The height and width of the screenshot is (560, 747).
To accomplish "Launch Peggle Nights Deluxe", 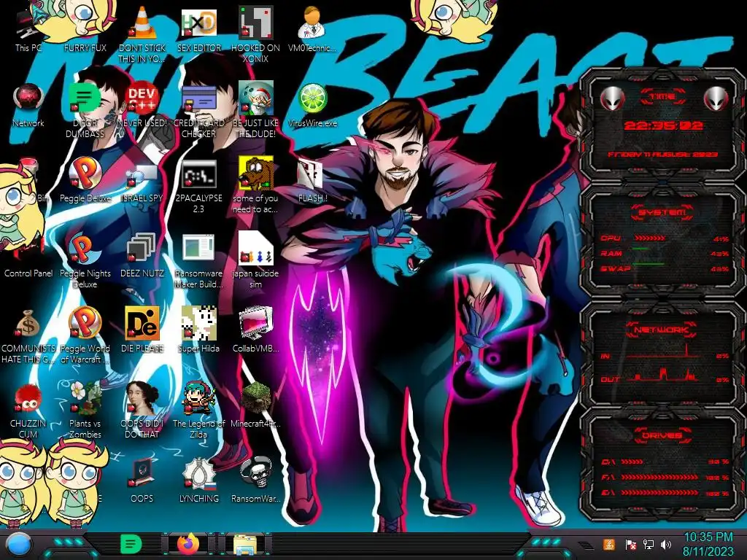I will coord(85,260).
